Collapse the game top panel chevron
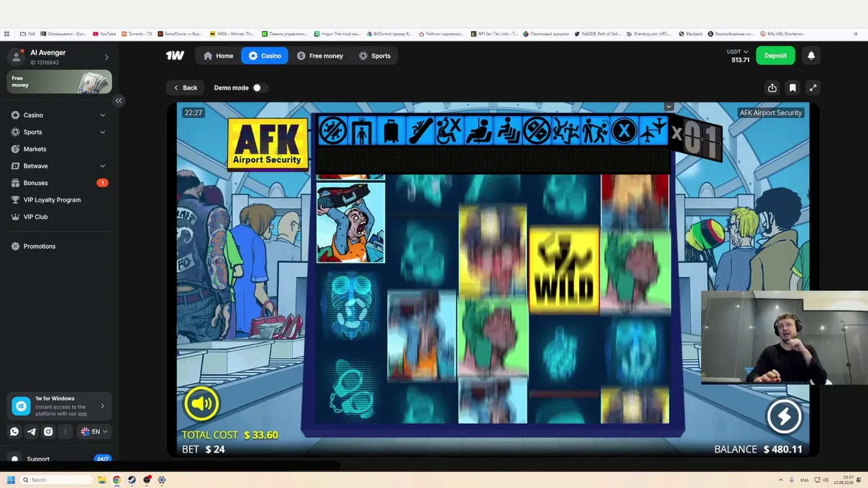 click(669, 106)
